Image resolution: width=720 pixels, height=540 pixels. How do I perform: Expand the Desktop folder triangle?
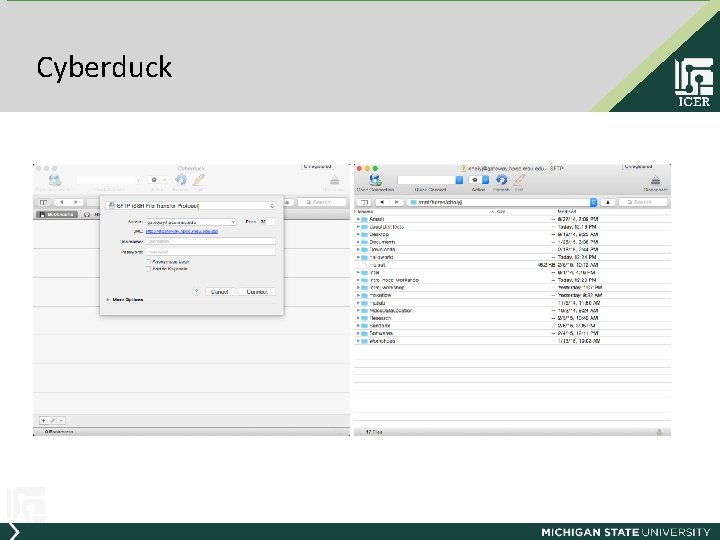[358, 234]
